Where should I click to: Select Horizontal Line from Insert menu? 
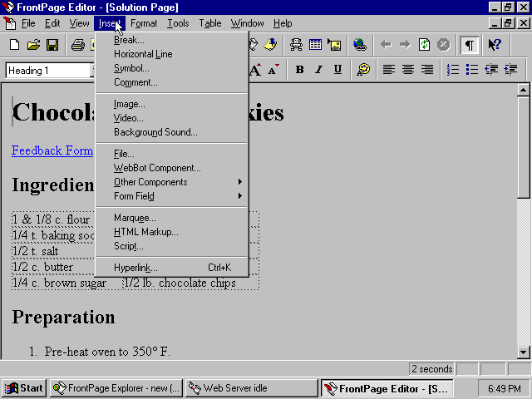(x=143, y=54)
